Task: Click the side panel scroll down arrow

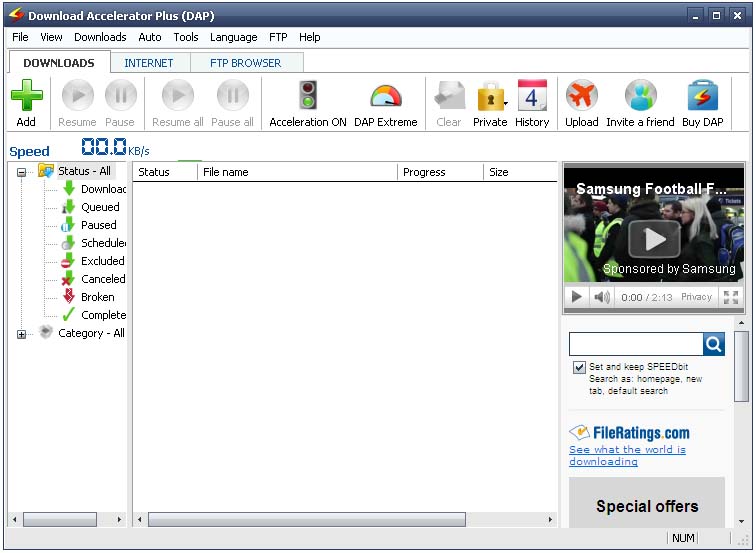Action: [741, 521]
